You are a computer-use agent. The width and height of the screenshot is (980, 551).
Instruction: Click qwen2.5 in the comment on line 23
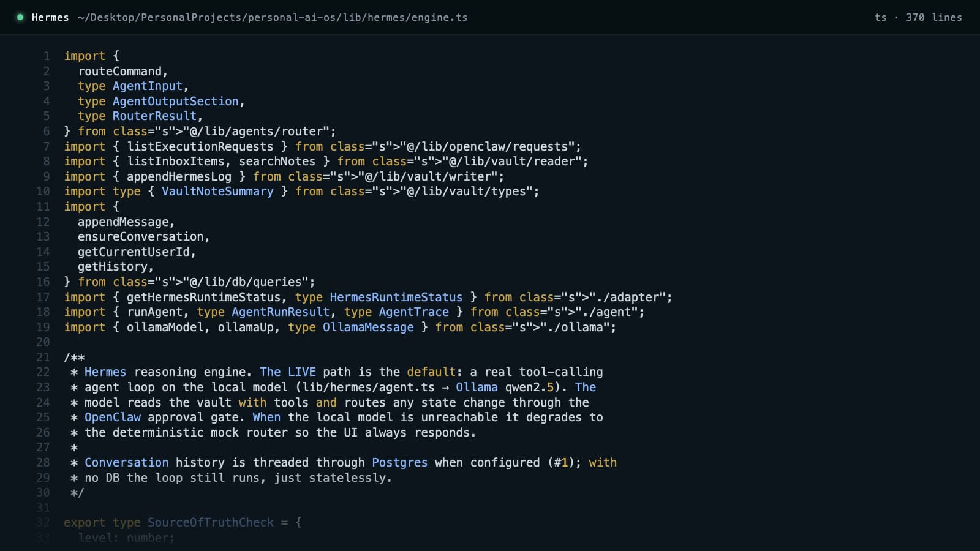[x=529, y=387]
